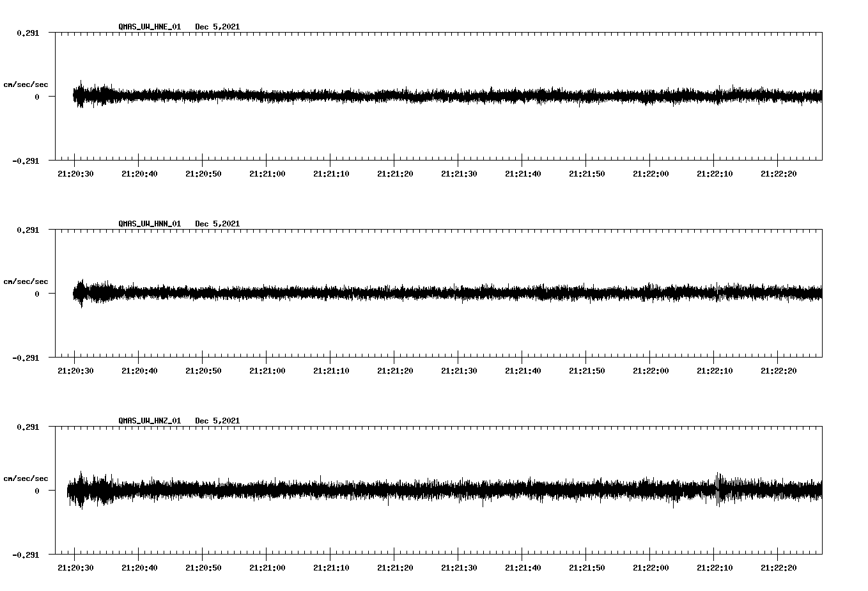Click the 21:21:10 time label on HNN plot
The image size is (868, 591).
331,371
